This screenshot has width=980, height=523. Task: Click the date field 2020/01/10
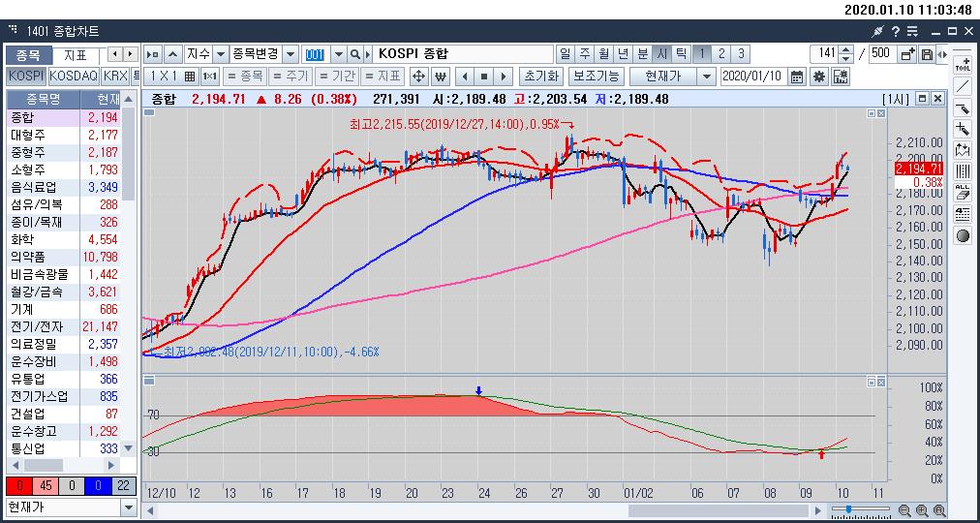(x=754, y=77)
